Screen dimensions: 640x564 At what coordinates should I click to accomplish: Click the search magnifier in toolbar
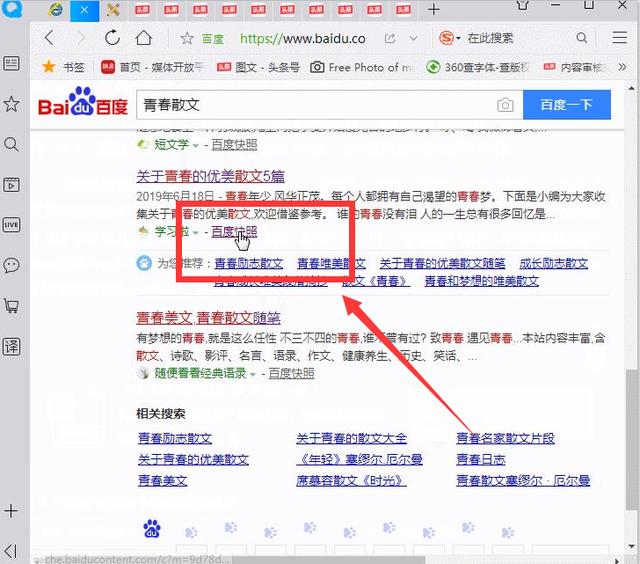pos(582,38)
